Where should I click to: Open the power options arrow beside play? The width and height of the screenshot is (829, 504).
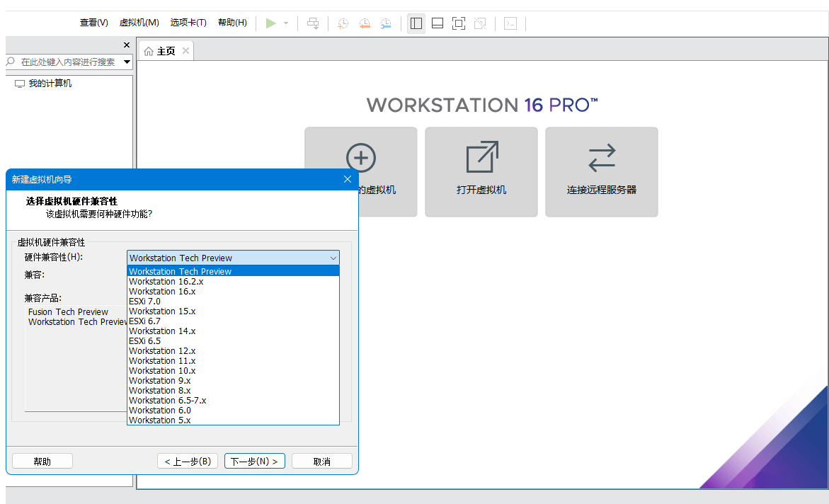pos(286,23)
